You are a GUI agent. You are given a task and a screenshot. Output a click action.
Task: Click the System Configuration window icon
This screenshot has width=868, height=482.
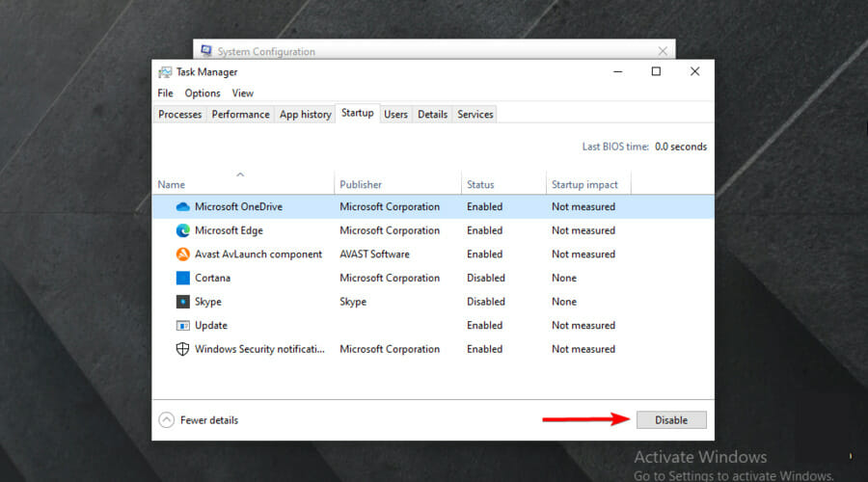pyautogui.click(x=206, y=51)
